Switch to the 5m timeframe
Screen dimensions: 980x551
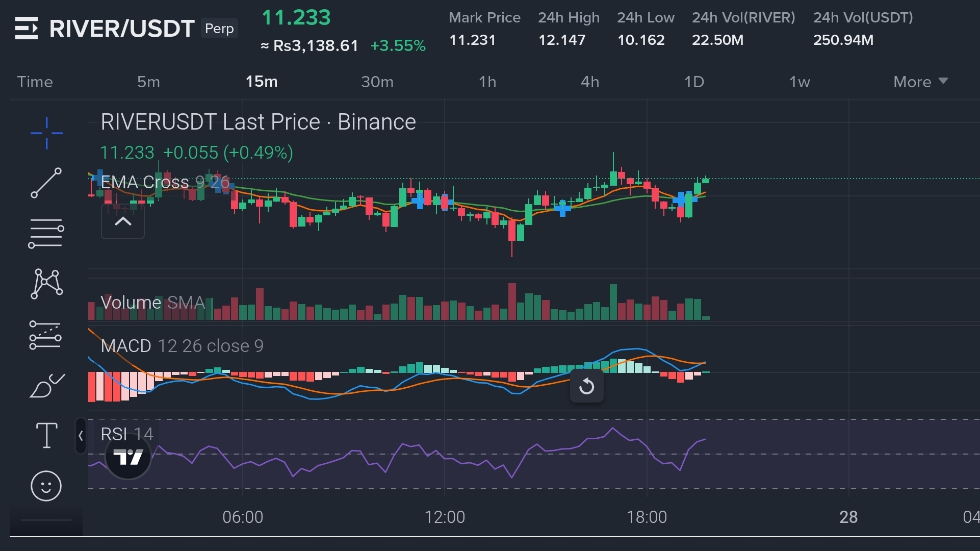pos(148,82)
